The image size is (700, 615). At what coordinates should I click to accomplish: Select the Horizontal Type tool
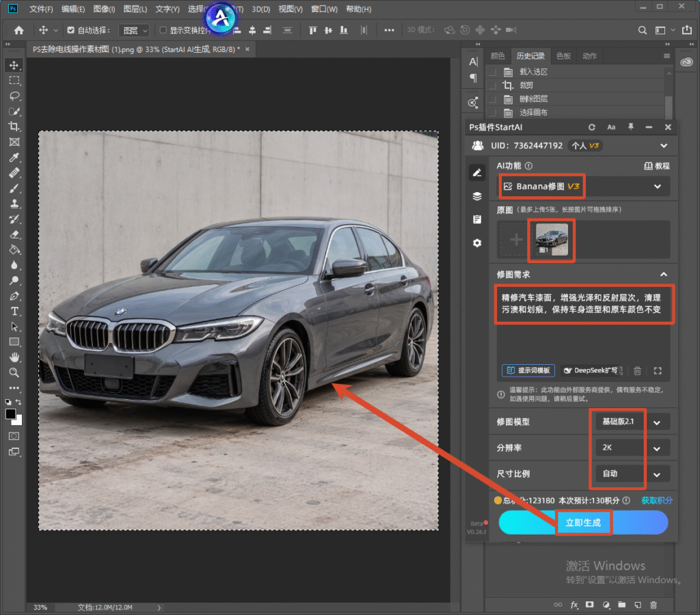pos(14,312)
